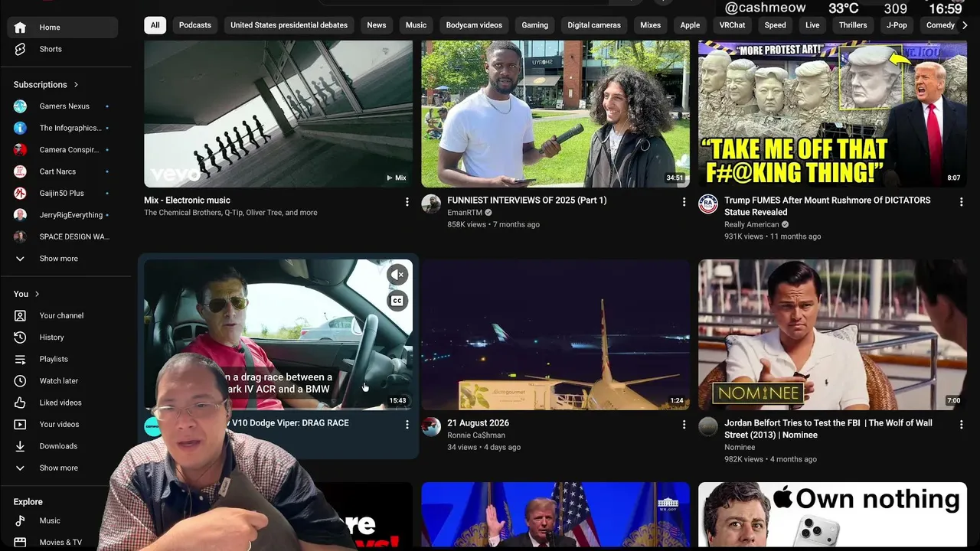
Task: Play the Apple Own nothing video thumbnail
Action: click(832, 515)
